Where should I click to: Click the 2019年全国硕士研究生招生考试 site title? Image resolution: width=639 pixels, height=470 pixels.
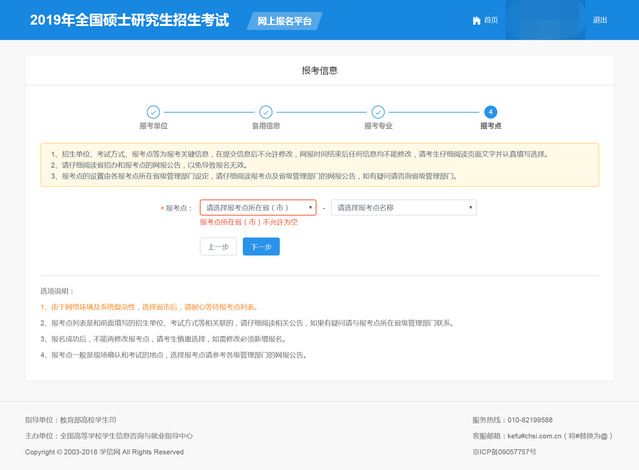(129, 20)
